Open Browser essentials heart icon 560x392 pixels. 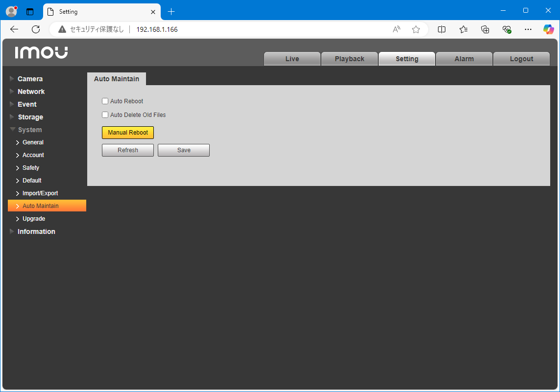[507, 29]
